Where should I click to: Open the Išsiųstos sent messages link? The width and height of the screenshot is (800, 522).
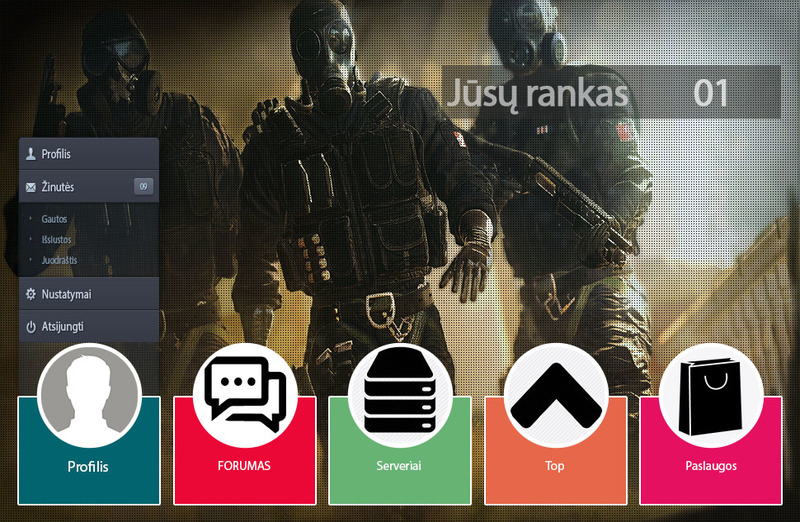[x=56, y=239]
